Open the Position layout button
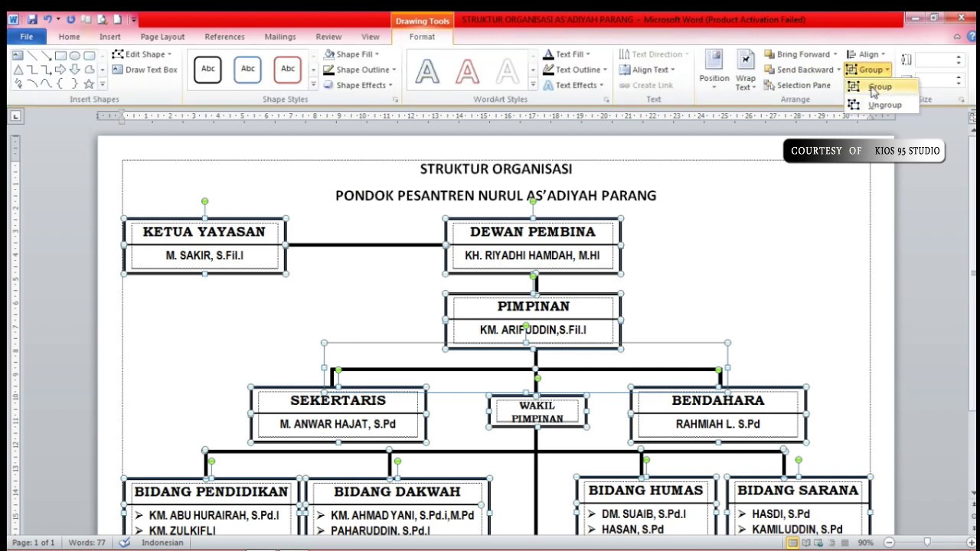This screenshot has width=980, height=551. pyautogui.click(x=714, y=70)
